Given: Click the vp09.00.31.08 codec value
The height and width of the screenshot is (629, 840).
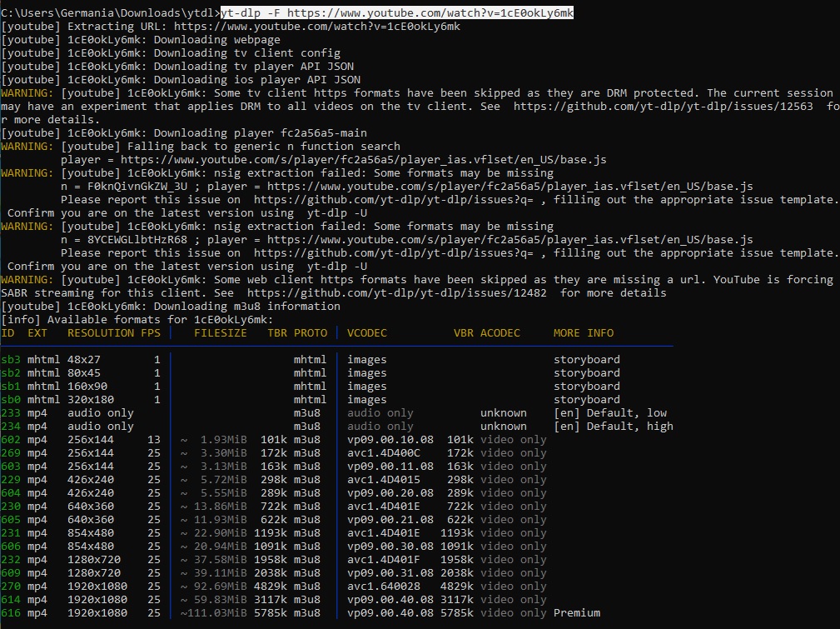Looking at the screenshot, I should [390, 573].
